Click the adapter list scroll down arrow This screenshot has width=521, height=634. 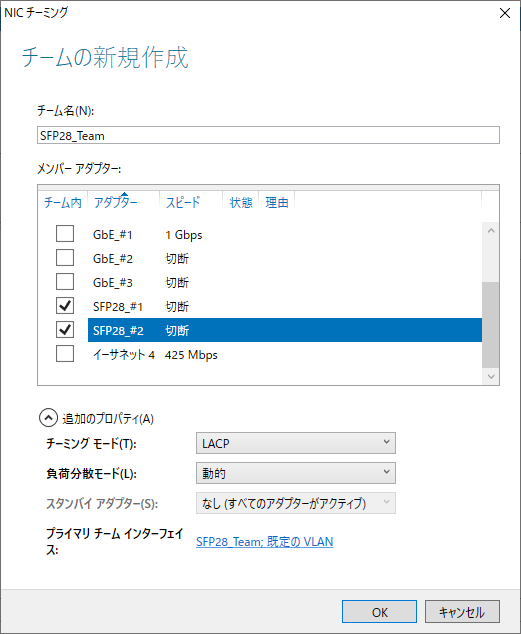click(491, 376)
